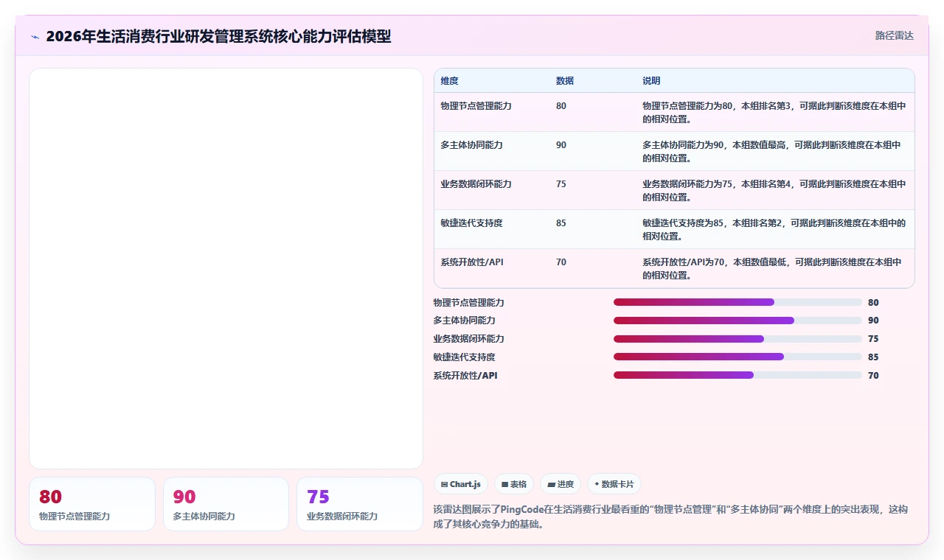
Task: Open the 90 多主体协同能力 data card
Action: (226, 504)
